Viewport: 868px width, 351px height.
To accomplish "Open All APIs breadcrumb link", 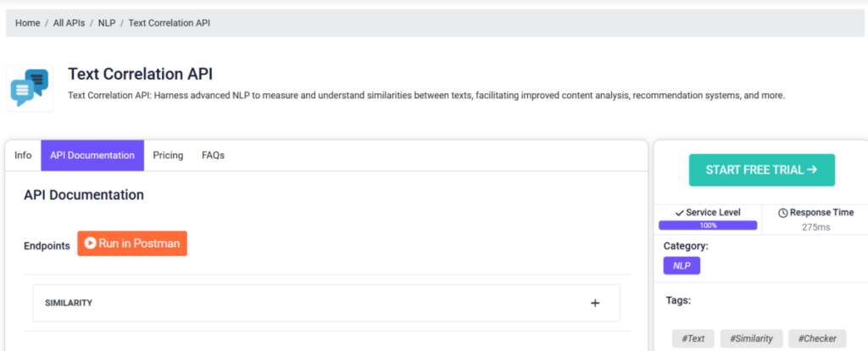I will coord(70,23).
